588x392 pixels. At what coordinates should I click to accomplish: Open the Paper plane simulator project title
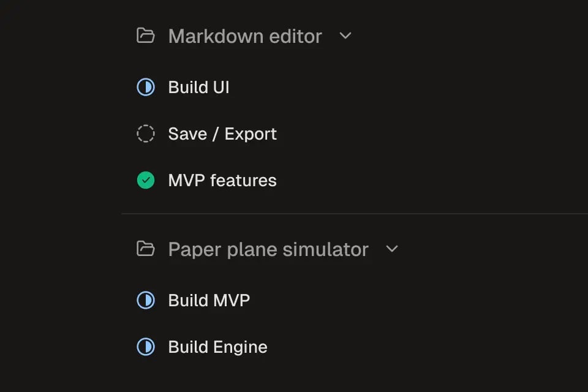click(268, 249)
